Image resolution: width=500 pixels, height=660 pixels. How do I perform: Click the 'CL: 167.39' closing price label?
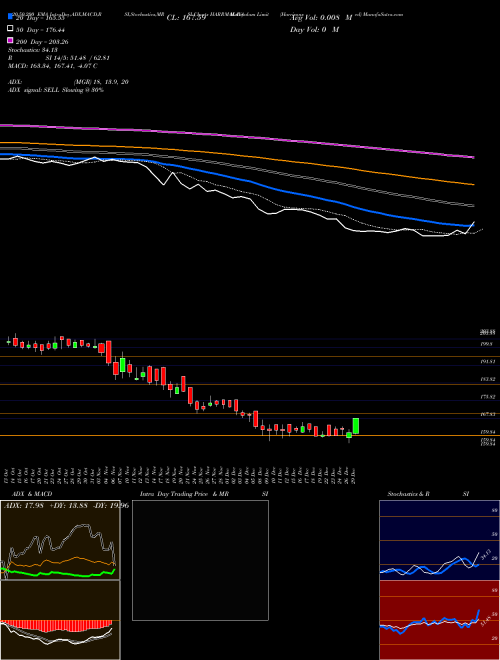(186, 18)
